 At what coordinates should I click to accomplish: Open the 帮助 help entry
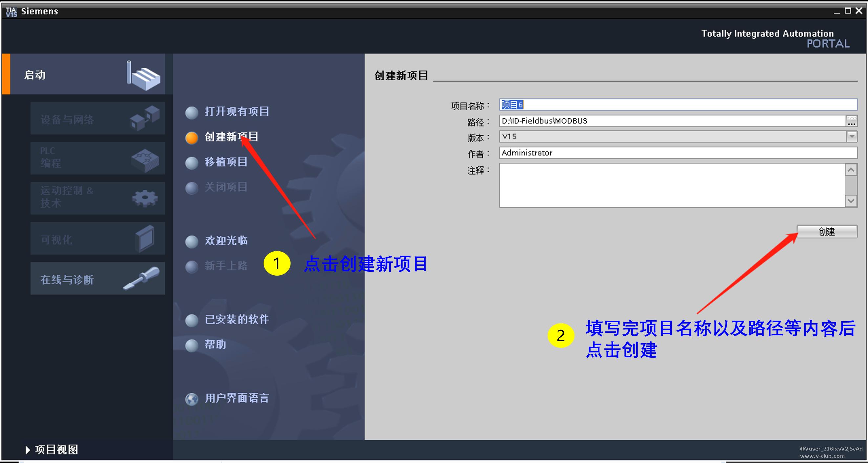coord(215,345)
